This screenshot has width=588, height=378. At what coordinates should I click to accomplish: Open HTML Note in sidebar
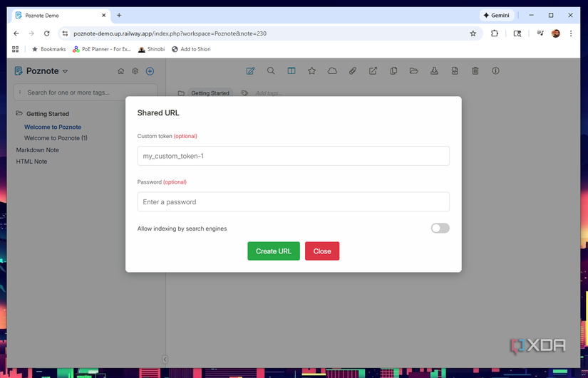(31, 162)
